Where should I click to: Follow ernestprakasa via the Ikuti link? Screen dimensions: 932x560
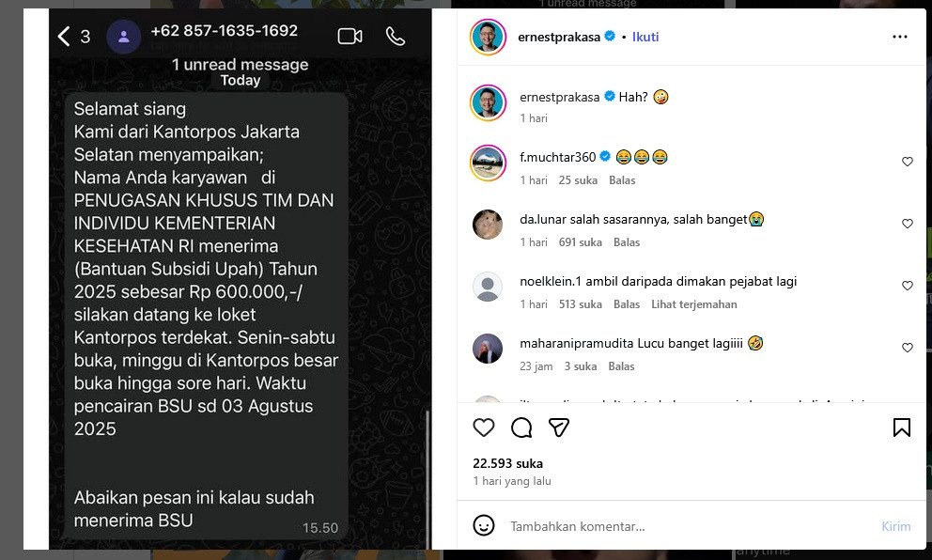pyautogui.click(x=645, y=37)
